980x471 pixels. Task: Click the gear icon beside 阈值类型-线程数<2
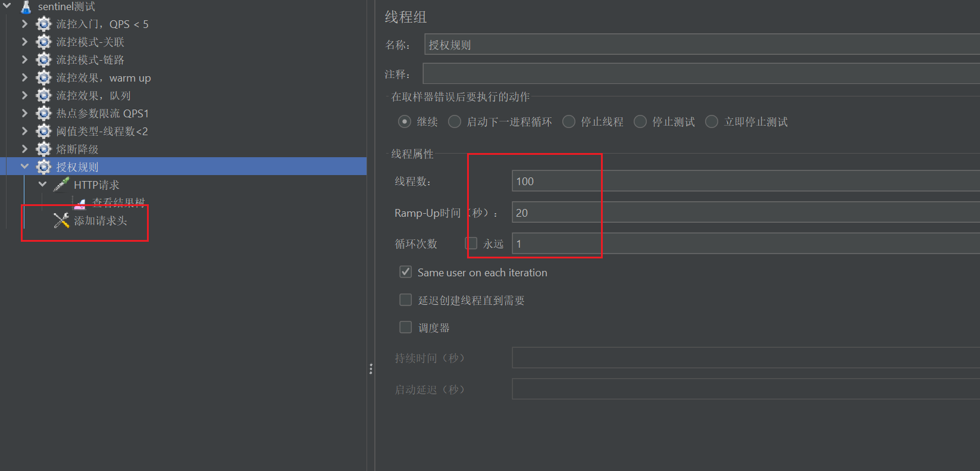(x=44, y=131)
